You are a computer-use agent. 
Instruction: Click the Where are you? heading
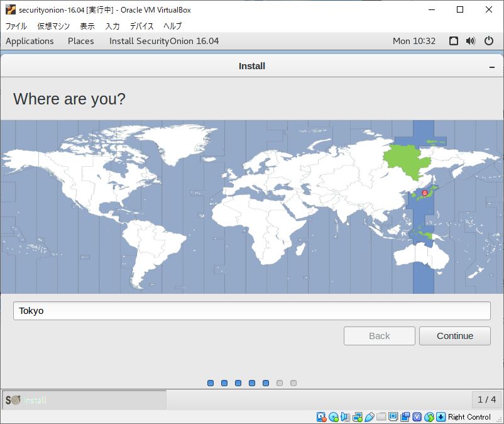69,99
